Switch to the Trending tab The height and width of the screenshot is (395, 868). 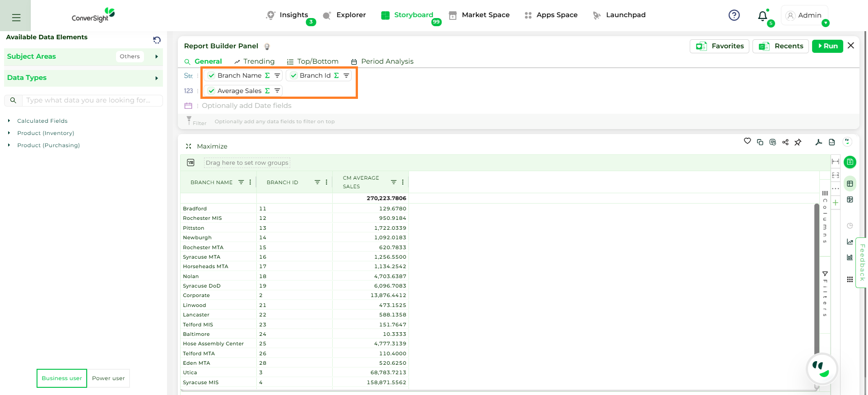click(255, 61)
